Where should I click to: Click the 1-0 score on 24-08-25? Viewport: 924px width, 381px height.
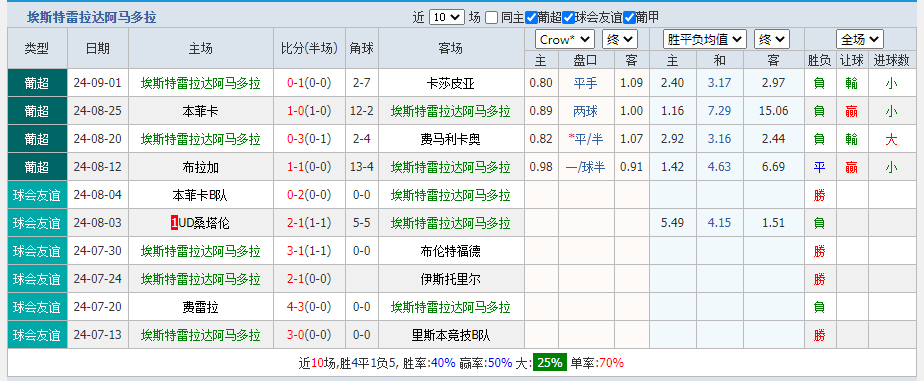(295, 111)
